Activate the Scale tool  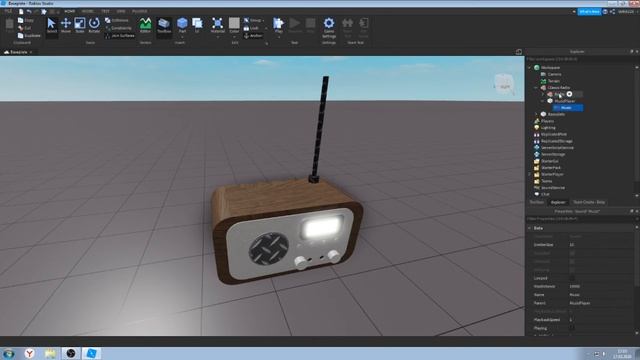pos(80,25)
